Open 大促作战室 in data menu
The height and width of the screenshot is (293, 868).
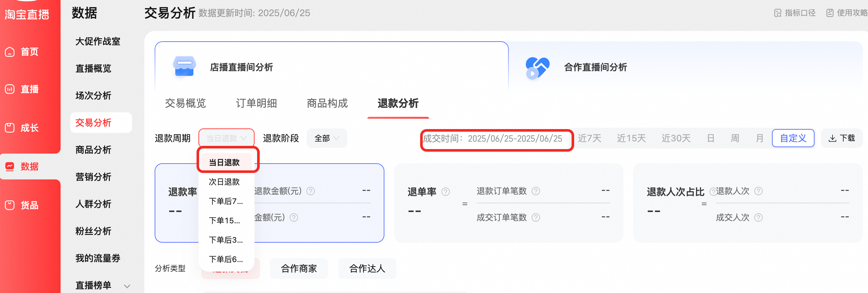98,42
